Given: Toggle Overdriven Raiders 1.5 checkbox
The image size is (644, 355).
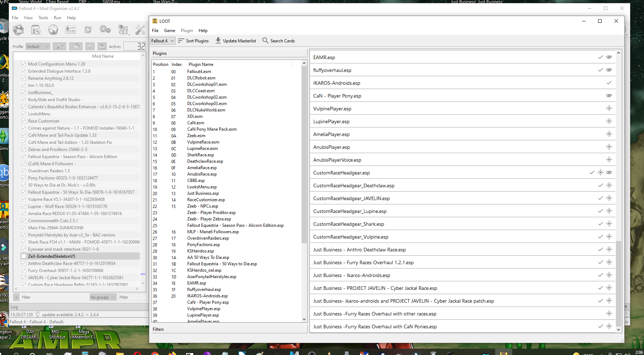Looking at the screenshot, I should 23,171.
